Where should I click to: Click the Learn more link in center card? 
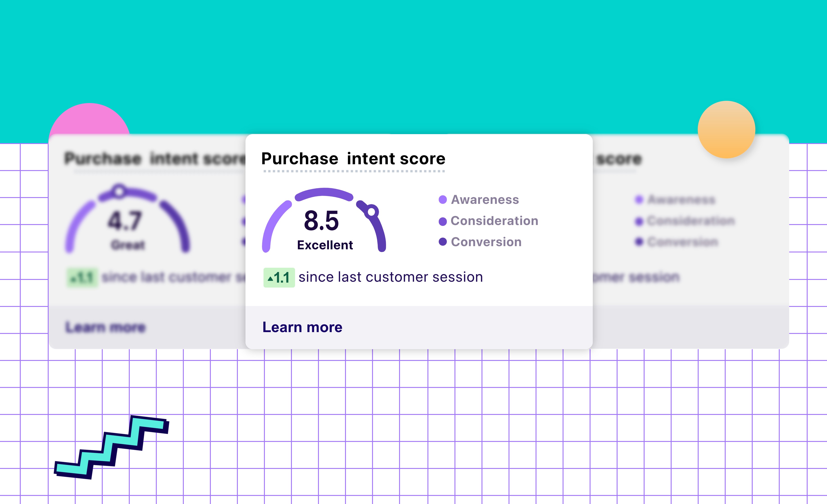(302, 327)
